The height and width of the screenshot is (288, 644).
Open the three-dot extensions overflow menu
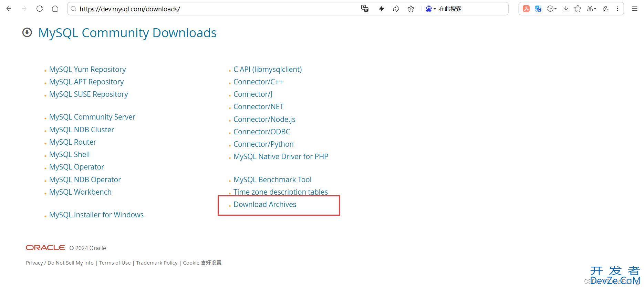pos(617,9)
